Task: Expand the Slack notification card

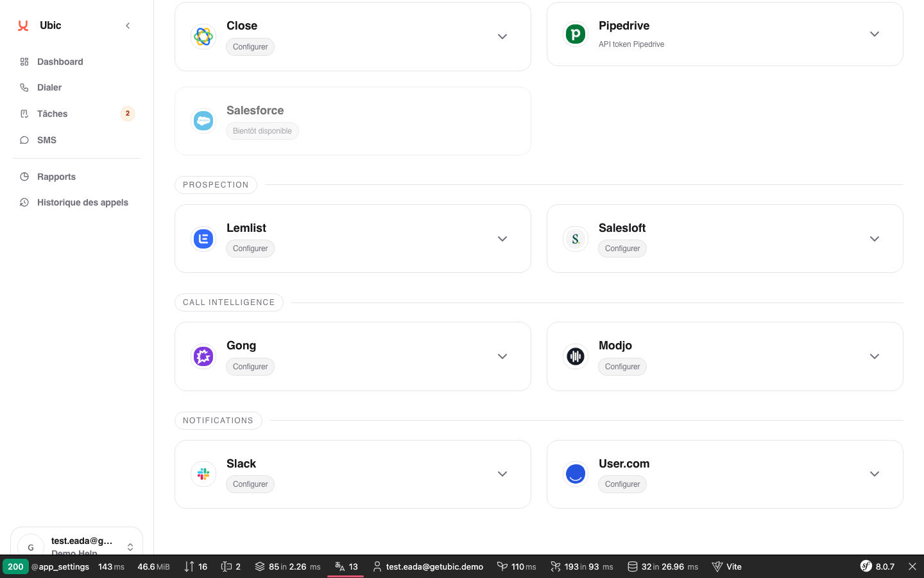Action: [x=502, y=474]
